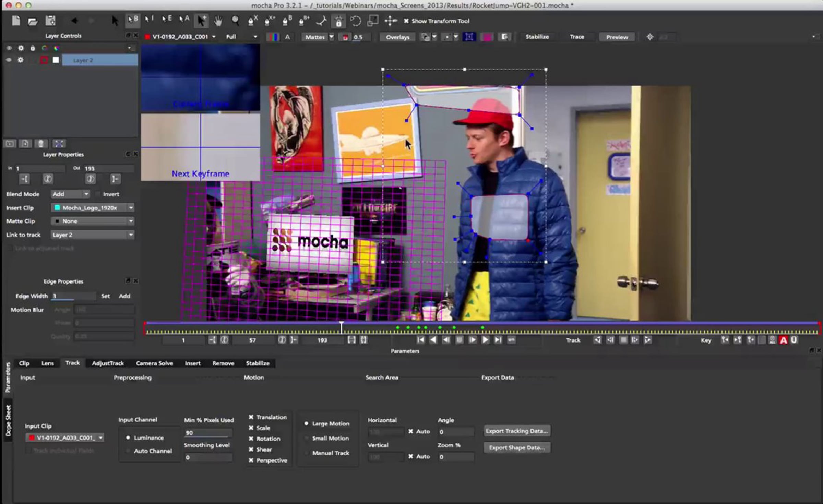
Task: Open the Full resolution dropdown
Action: pos(241,37)
